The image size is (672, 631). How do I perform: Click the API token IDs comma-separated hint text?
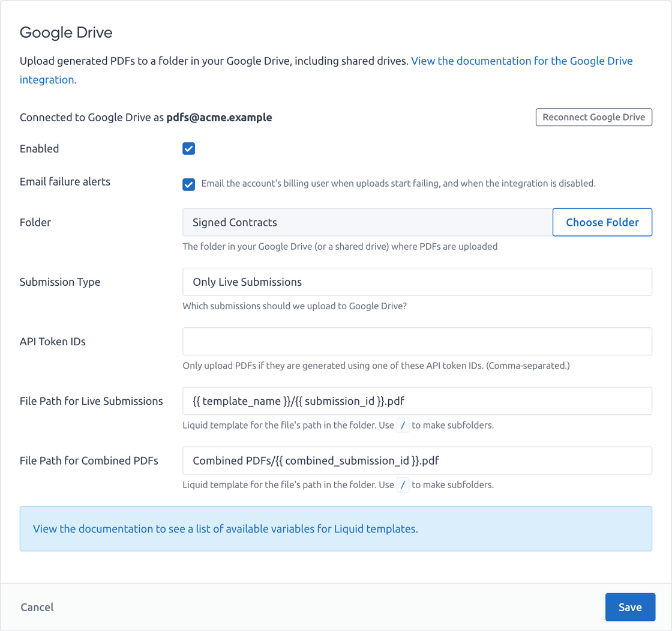pos(376,366)
